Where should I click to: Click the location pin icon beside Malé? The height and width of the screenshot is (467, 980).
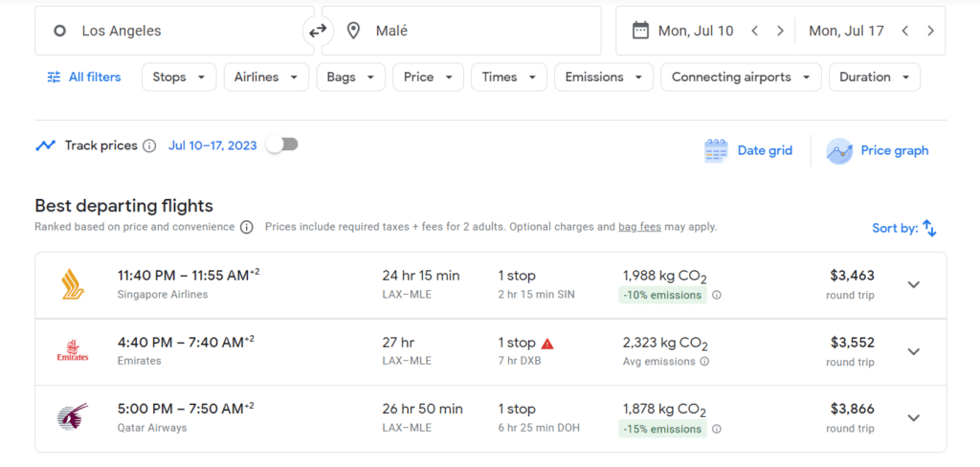[x=354, y=31]
